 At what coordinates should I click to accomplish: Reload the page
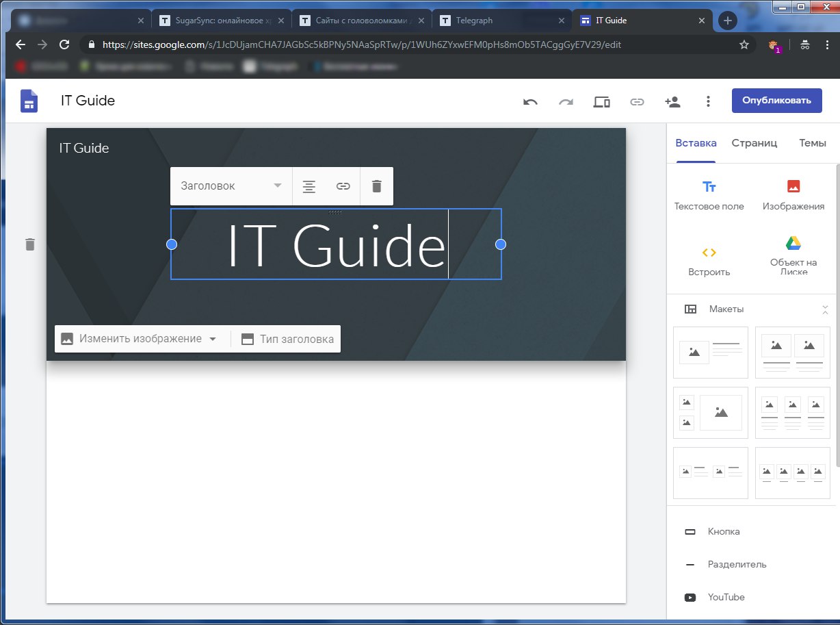[64, 44]
